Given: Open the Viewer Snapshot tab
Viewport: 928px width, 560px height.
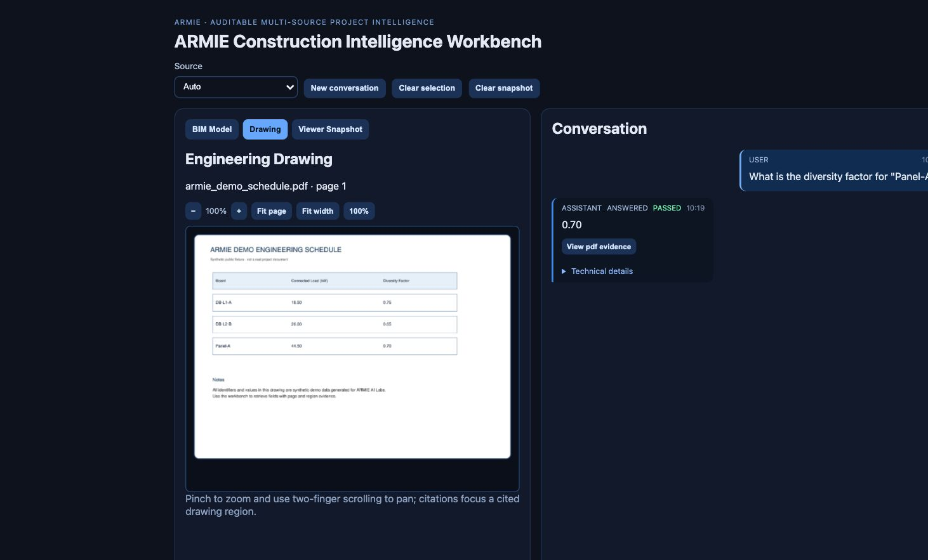Looking at the screenshot, I should 330,129.
